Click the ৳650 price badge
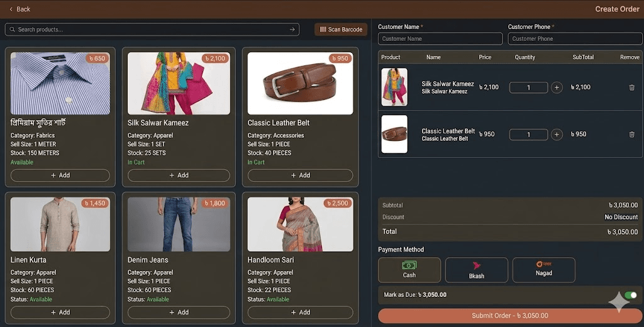644x327 pixels. [97, 58]
